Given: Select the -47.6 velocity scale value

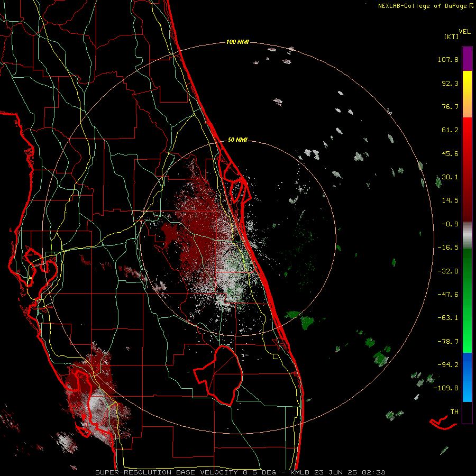Looking at the screenshot, I should pos(448,295).
